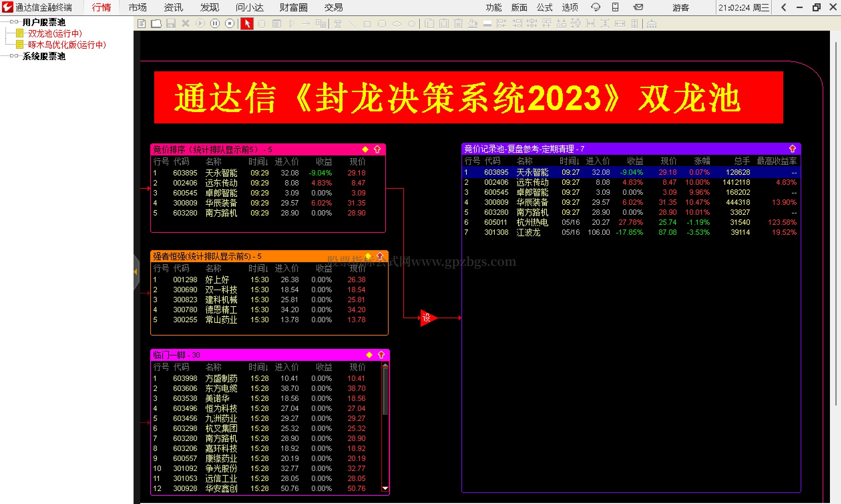
Task: Click the align top edges icon
Action: click(x=546, y=24)
